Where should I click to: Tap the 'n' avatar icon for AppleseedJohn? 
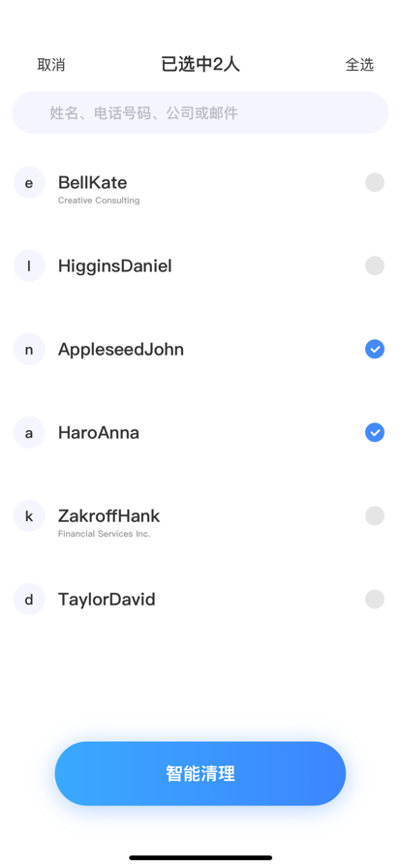29,350
